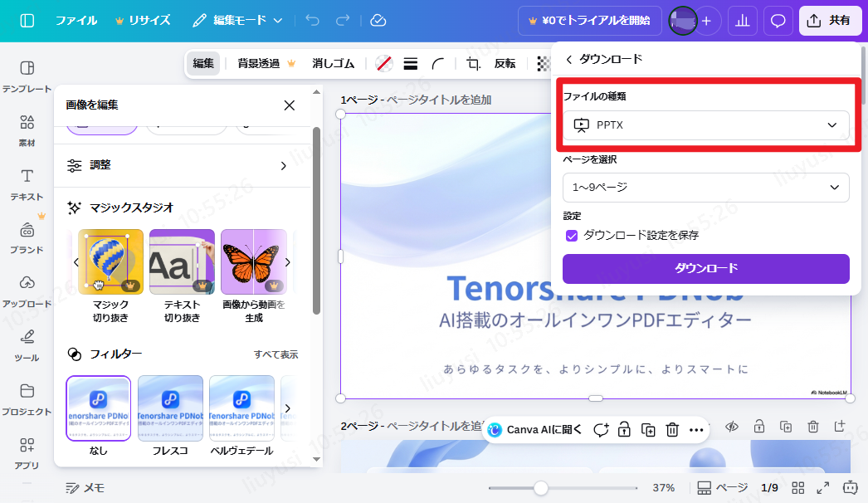This screenshot has width=868, height=503.
Task: Expand the ページを選択 dropdown
Action: pyautogui.click(x=705, y=188)
